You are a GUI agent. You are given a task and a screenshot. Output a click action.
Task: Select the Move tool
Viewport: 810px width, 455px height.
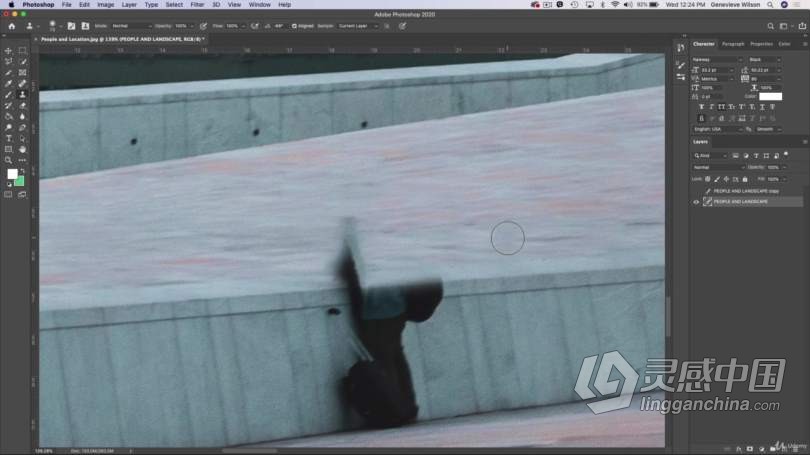click(x=8, y=51)
